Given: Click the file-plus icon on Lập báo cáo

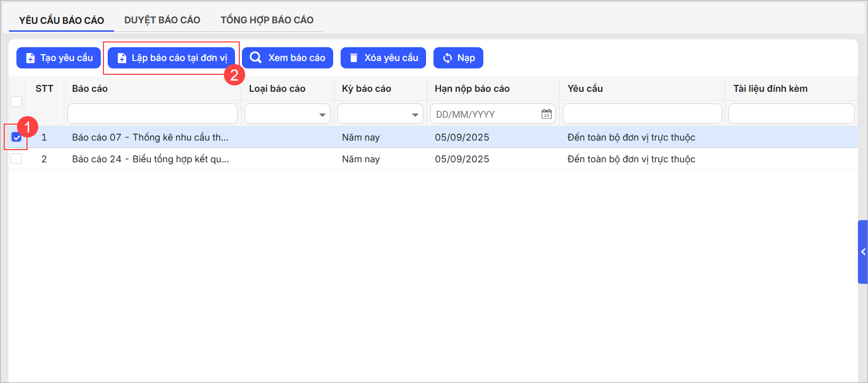Looking at the screenshot, I should [122, 58].
